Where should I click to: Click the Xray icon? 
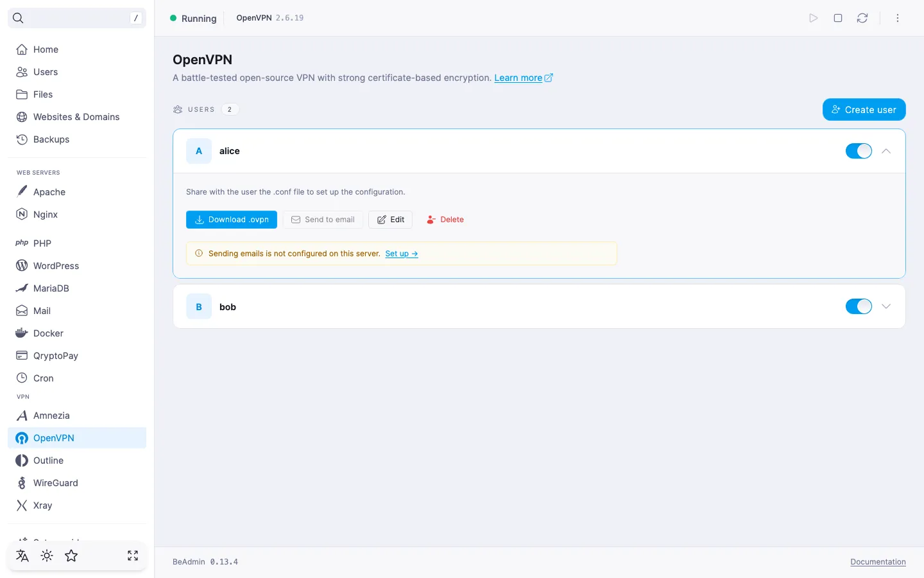tap(22, 505)
